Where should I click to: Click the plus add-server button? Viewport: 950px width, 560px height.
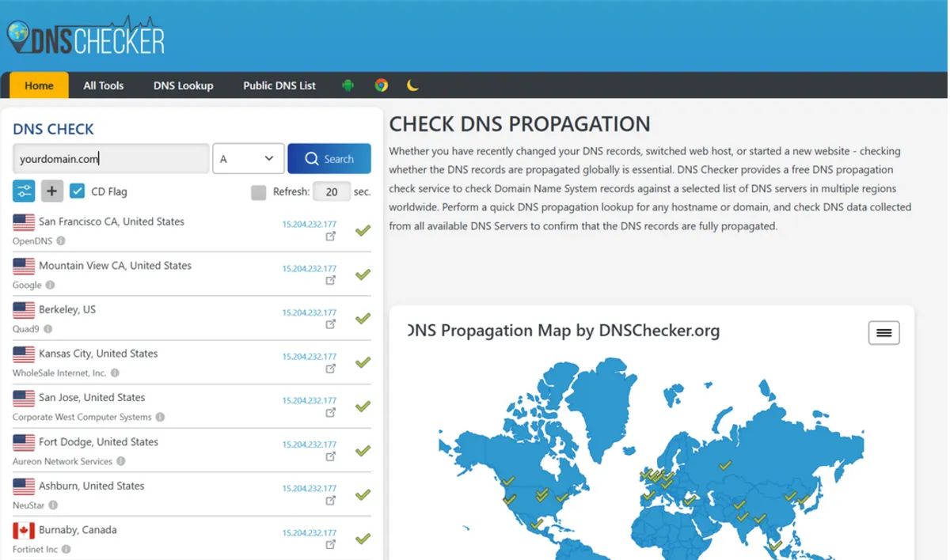point(51,191)
